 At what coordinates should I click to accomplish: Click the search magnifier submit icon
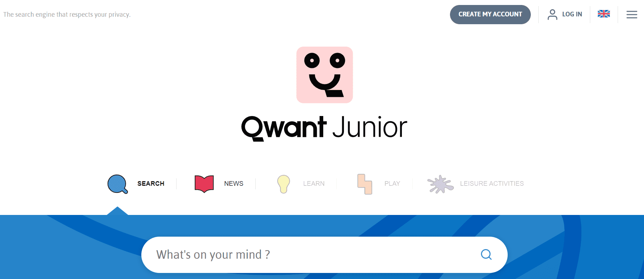(486, 254)
